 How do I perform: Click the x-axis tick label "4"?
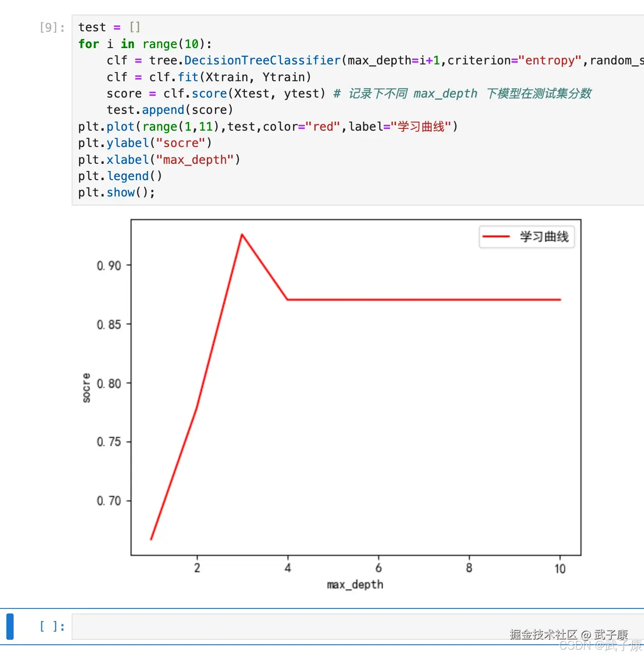(x=288, y=568)
